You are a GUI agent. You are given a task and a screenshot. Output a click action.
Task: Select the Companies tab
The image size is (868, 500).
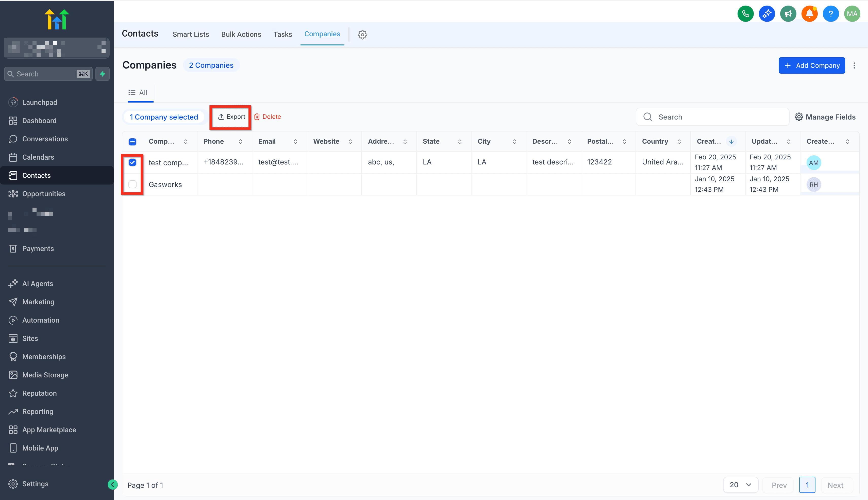[x=322, y=34]
